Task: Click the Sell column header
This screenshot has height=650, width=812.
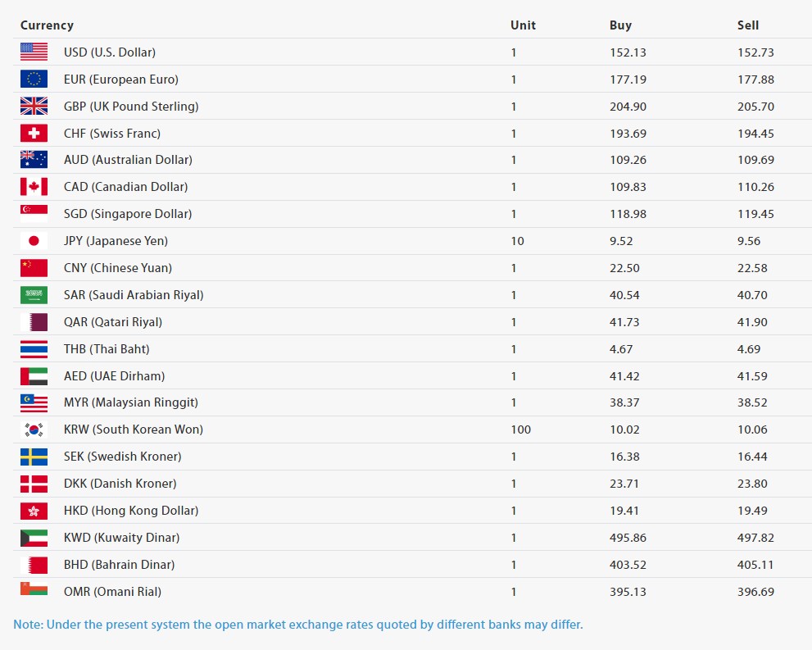Action: pyautogui.click(x=748, y=25)
